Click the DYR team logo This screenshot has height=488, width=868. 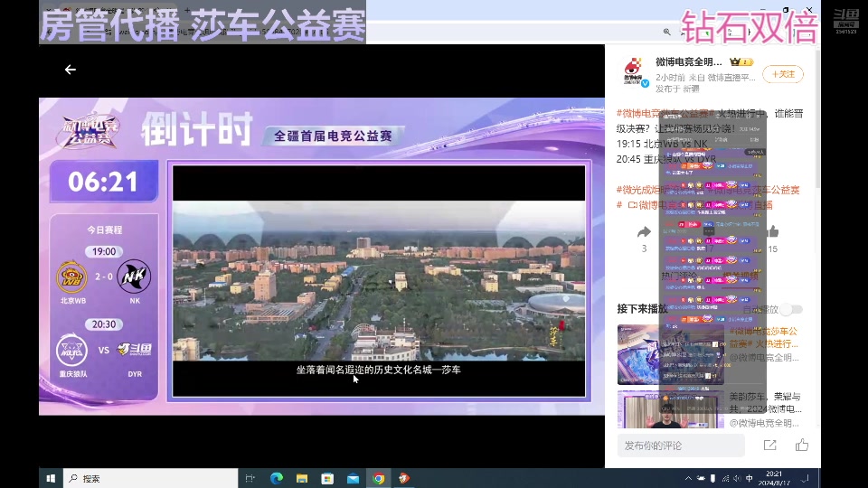pos(135,350)
